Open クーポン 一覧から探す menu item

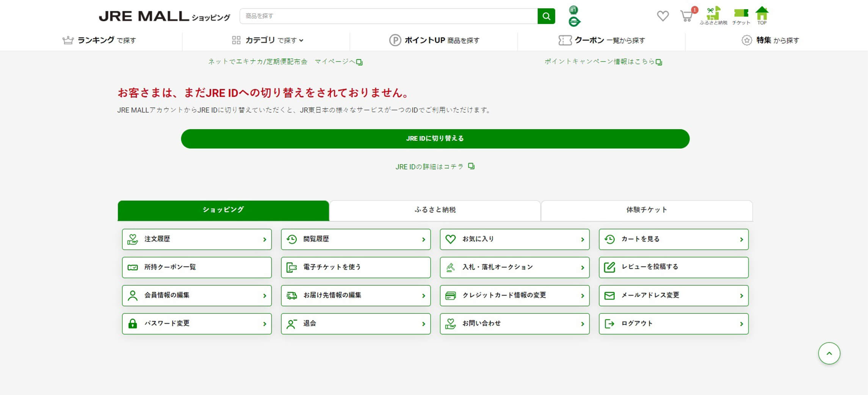[602, 40]
